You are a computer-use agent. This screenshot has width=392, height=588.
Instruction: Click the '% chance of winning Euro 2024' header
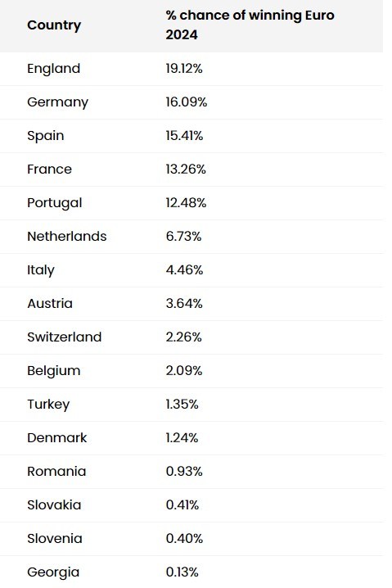(250, 25)
